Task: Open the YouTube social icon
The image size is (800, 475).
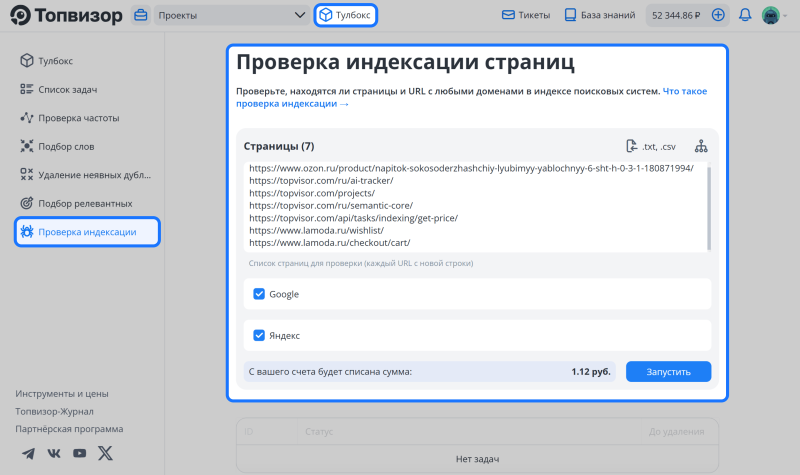Action: pyautogui.click(x=80, y=453)
